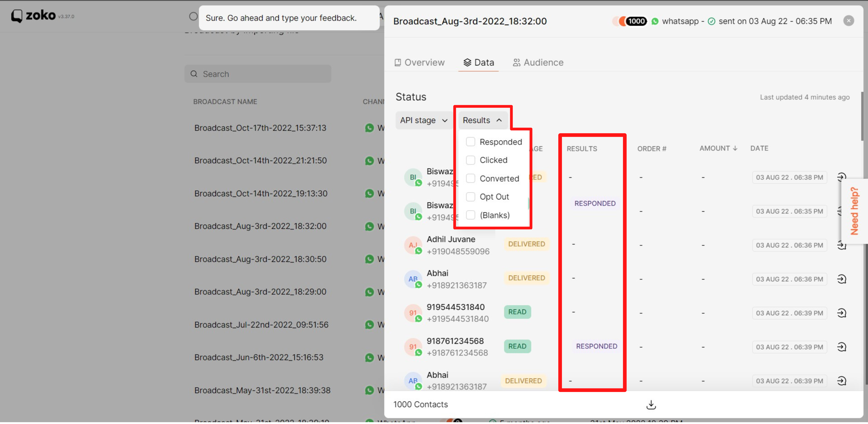868x424 pixels.
Task: Download the contacts list
Action: 651,405
